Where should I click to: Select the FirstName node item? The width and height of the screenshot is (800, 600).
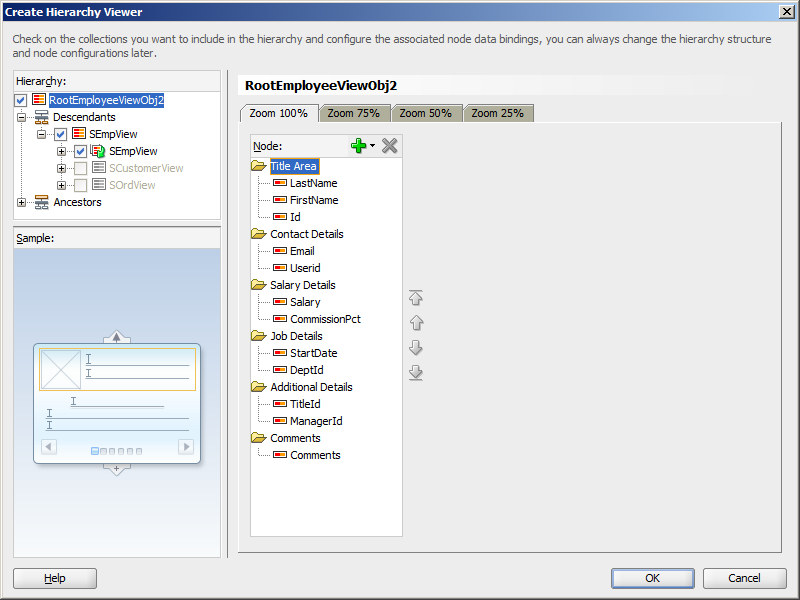(314, 200)
